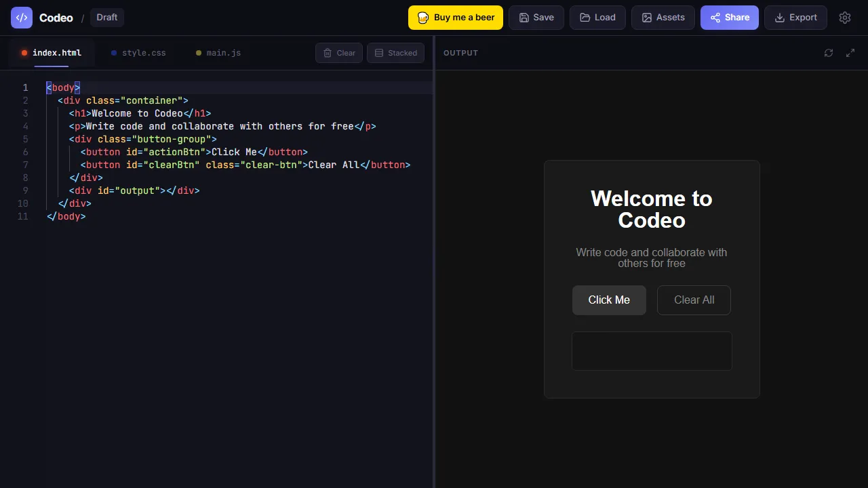Toggle the Stacked editor layout
The height and width of the screenshot is (488, 868).
pyautogui.click(x=395, y=52)
